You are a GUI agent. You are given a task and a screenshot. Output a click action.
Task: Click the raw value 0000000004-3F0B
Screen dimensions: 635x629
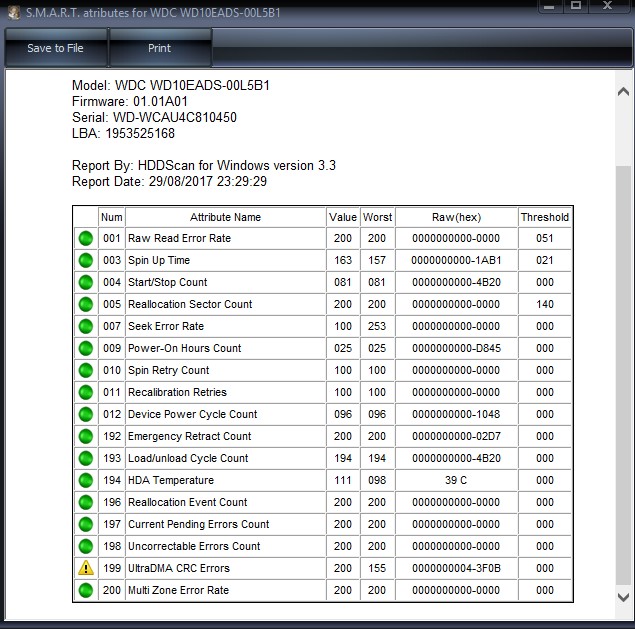tap(456, 568)
